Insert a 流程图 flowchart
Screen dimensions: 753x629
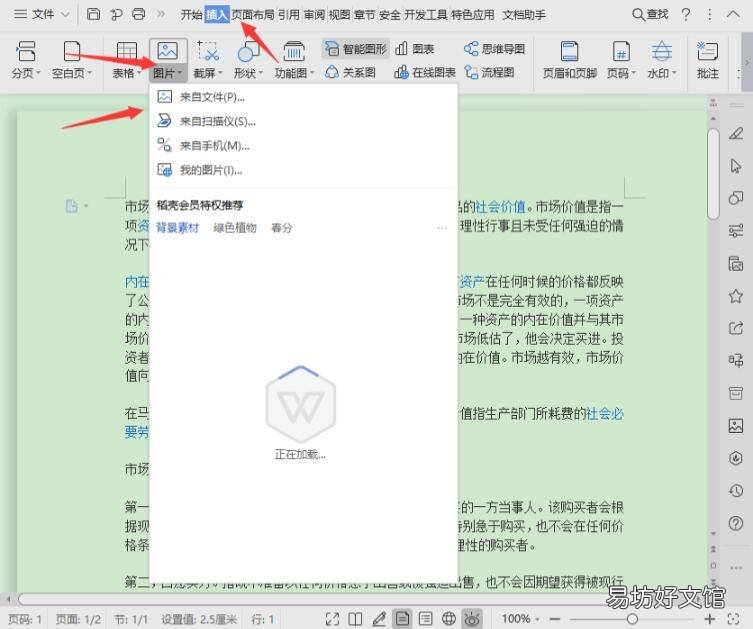[x=489, y=73]
